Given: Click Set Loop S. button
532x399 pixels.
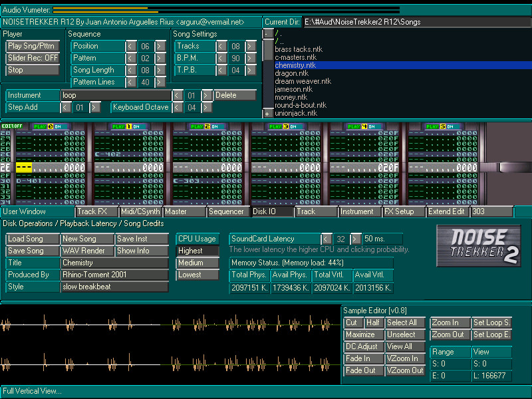Looking at the screenshot, I should point(491,323).
